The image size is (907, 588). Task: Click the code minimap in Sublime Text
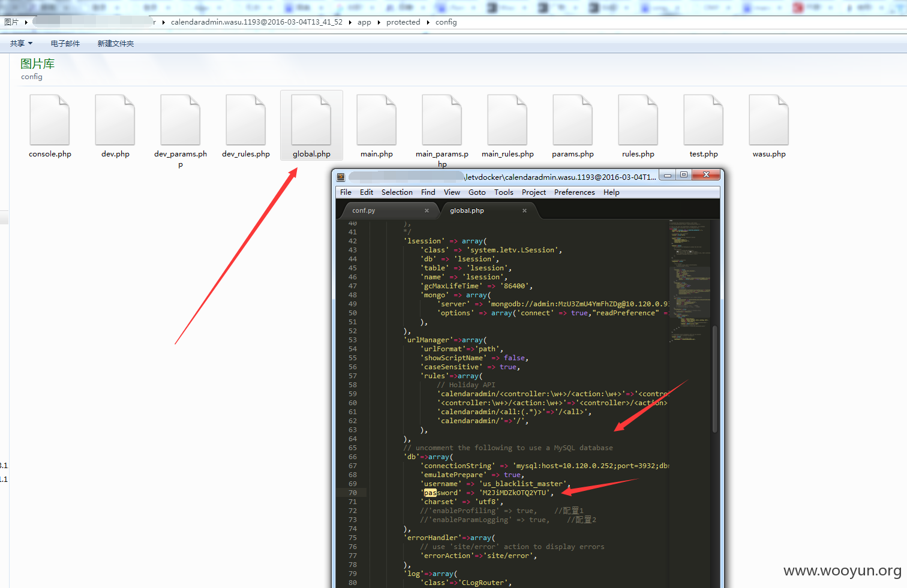(690, 281)
